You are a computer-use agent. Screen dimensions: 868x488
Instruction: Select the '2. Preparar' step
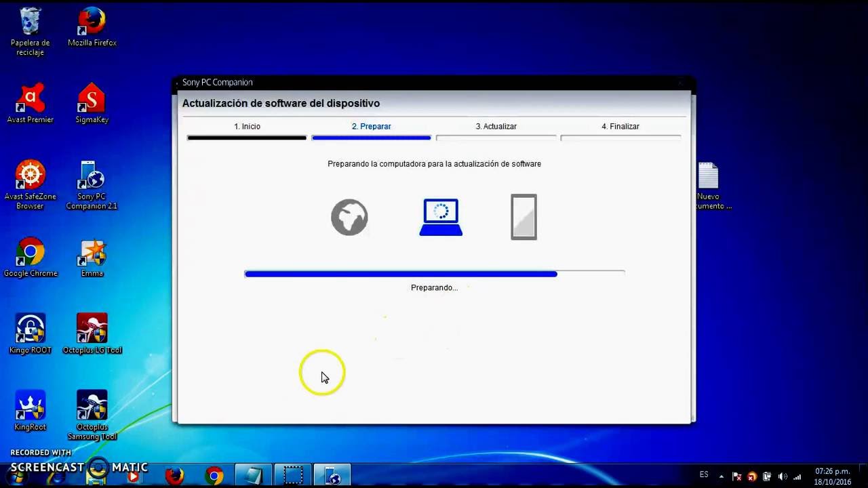point(371,127)
